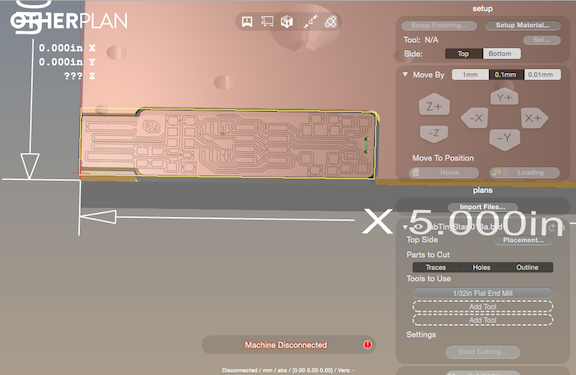576x375 pixels.
Task: Click Import Files button
Action: tap(482, 207)
